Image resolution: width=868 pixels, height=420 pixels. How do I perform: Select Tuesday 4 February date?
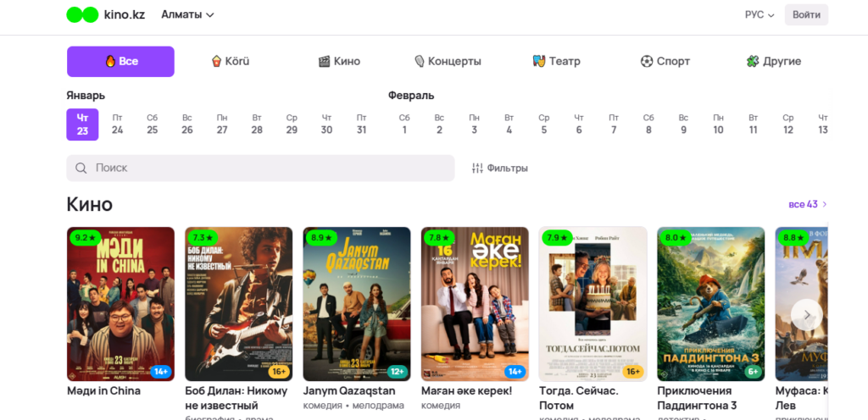(509, 124)
